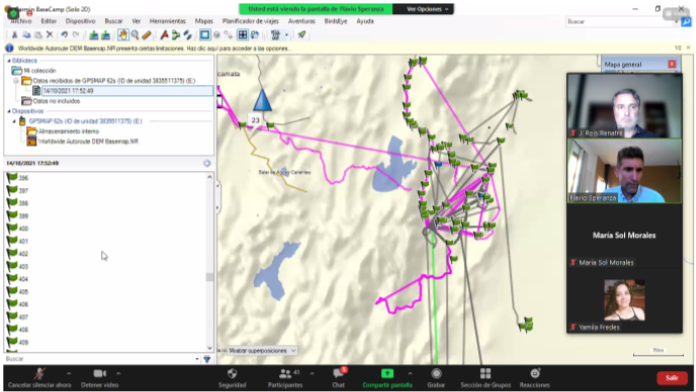This screenshot has width=696, height=392.
Task: Click the rocket adventure icon
Action: click(x=301, y=35)
